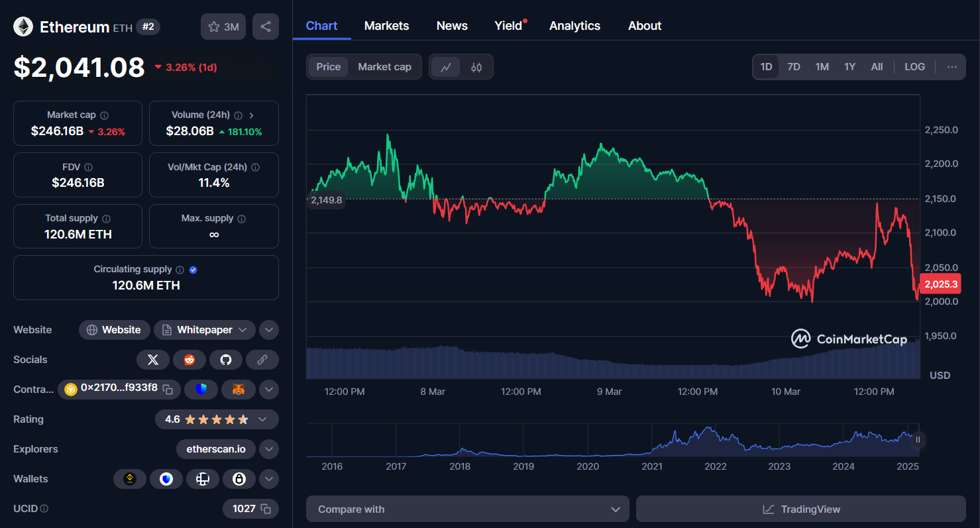Open the GitHub social link
The height and width of the screenshot is (528, 980).
click(226, 360)
